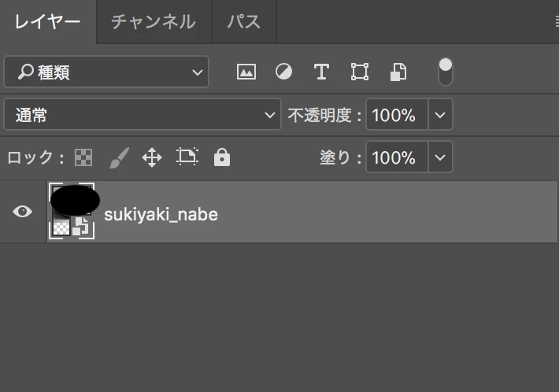Select the sukiyaki_nabe layer thumbnail

72,211
